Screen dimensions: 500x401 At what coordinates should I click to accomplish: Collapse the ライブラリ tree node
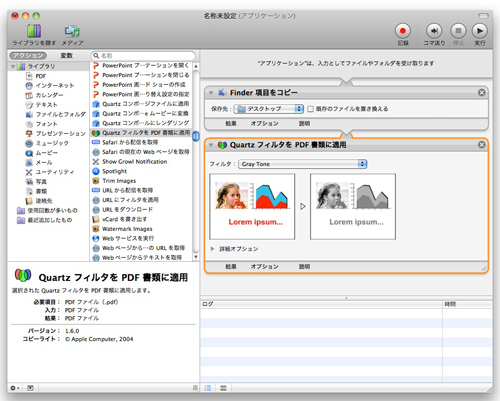(x=13, y=66)
